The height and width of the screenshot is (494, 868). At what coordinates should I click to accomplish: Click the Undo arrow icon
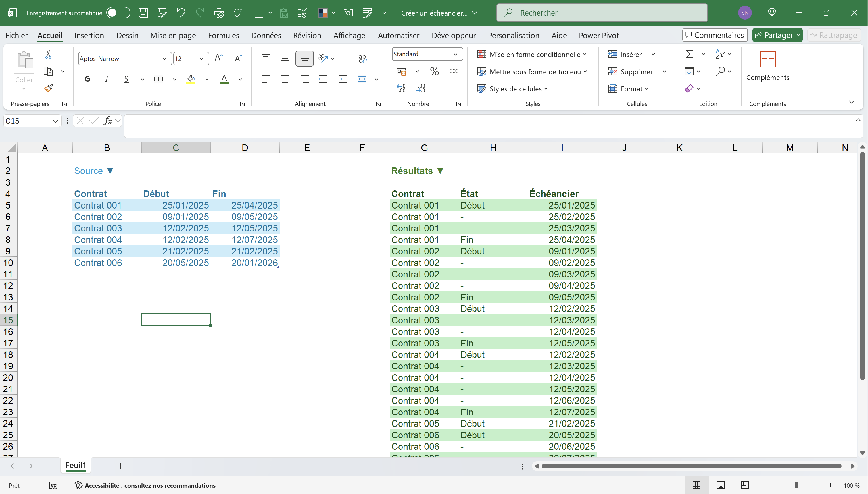[x=180, y=13]
